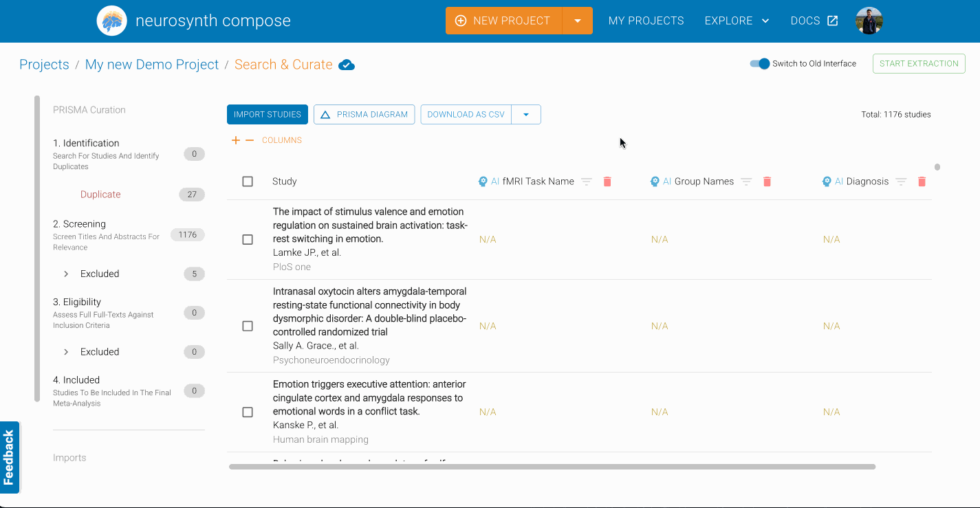Click AI icon beside Group Names
Viewport: 980px width, 508px height.
tap(655, 181)
